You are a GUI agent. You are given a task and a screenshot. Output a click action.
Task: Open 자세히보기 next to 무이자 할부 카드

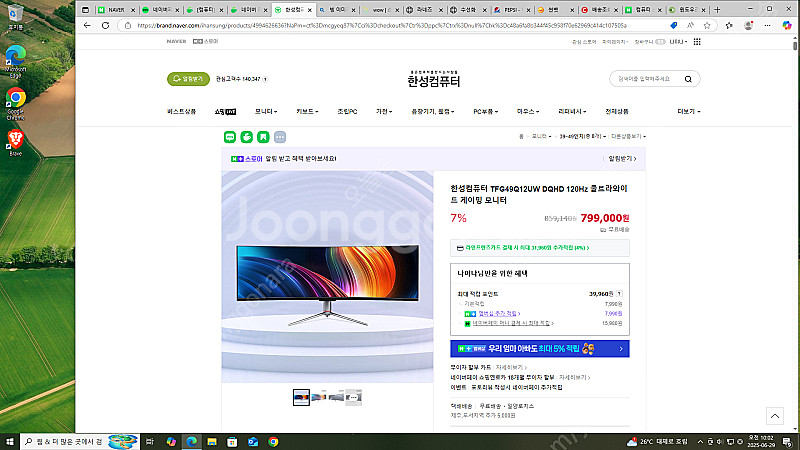tap(511, 367)
